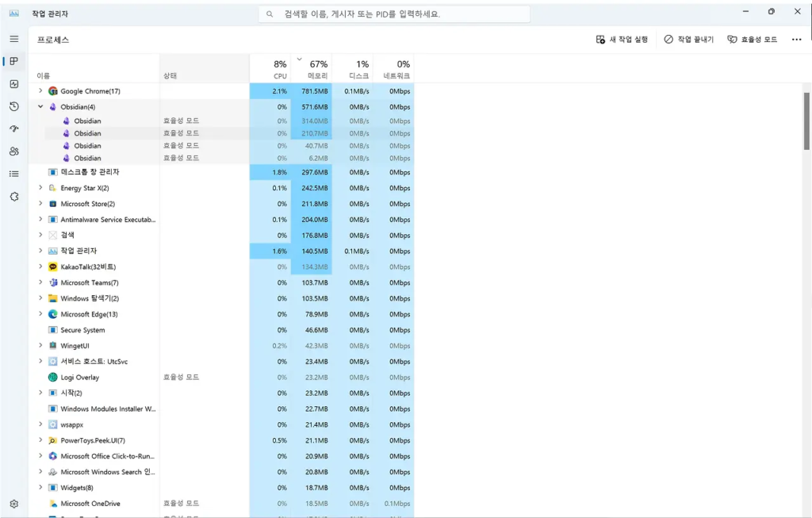Open the Details list icon in sidebar
This screenshot has width=812, height=518.
14,174
